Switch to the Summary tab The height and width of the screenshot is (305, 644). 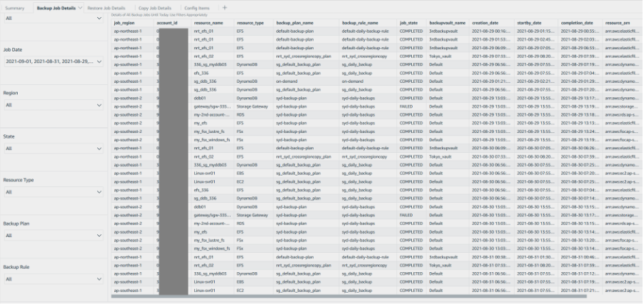[14, 8]
